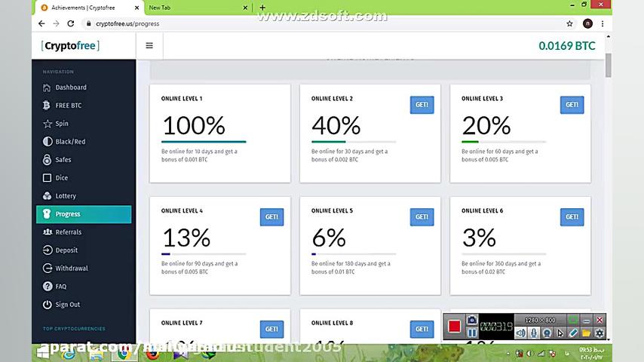Screen dimensions: 644x362
Task: Click the Online Level 1 progress bar
Action: point(204,142)
